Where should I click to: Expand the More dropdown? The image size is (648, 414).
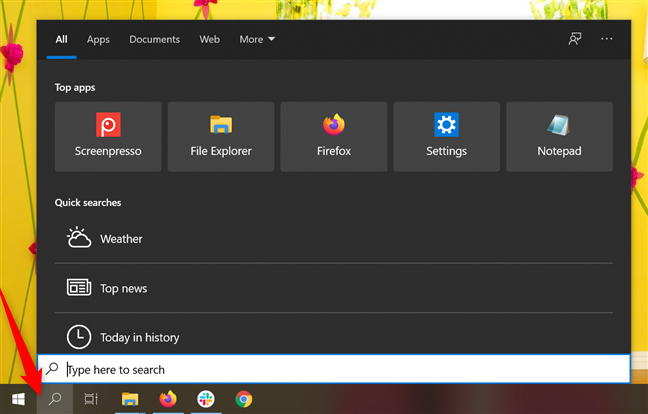click(x=257, y=40)
